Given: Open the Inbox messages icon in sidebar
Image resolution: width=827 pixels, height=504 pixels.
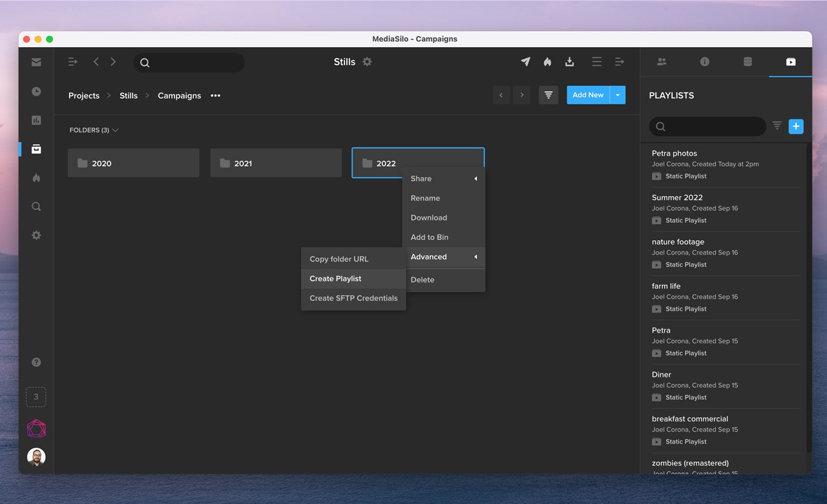Looking at the screenshot, I should pyautogui.click(x=36, y=62).
